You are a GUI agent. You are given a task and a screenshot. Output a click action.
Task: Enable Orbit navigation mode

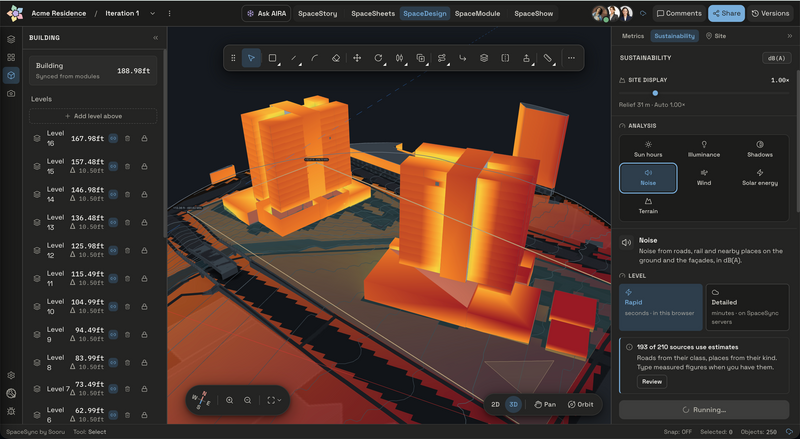[581, 404]
